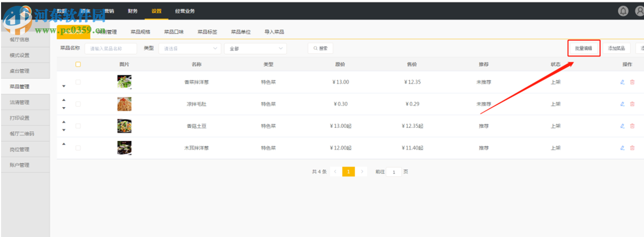This screenshot has height=237, width=644.
Task: Open the 菜品规格 tab
Action: tap(140, 32)
